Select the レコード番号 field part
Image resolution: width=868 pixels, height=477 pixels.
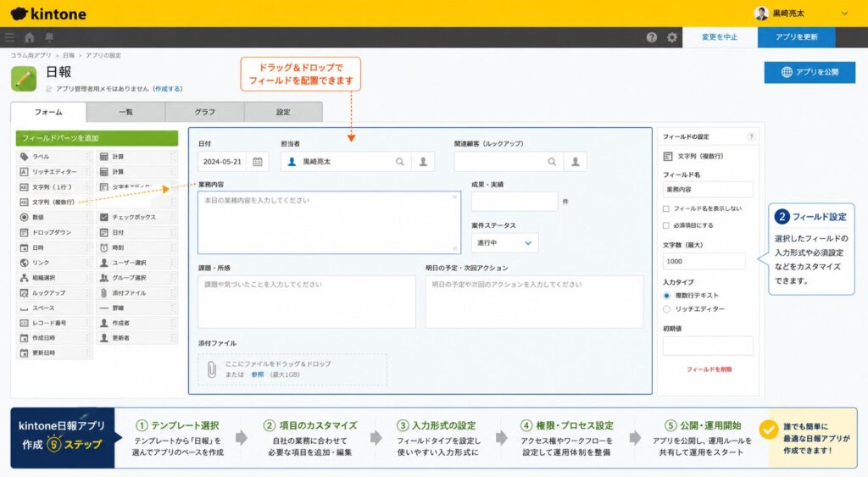tap(54, 323)
